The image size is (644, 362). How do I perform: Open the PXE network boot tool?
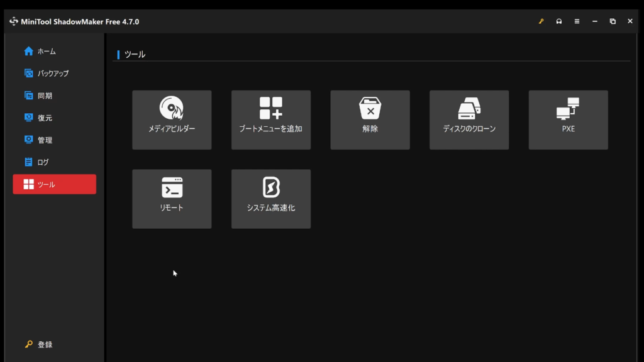click(568, 119)
